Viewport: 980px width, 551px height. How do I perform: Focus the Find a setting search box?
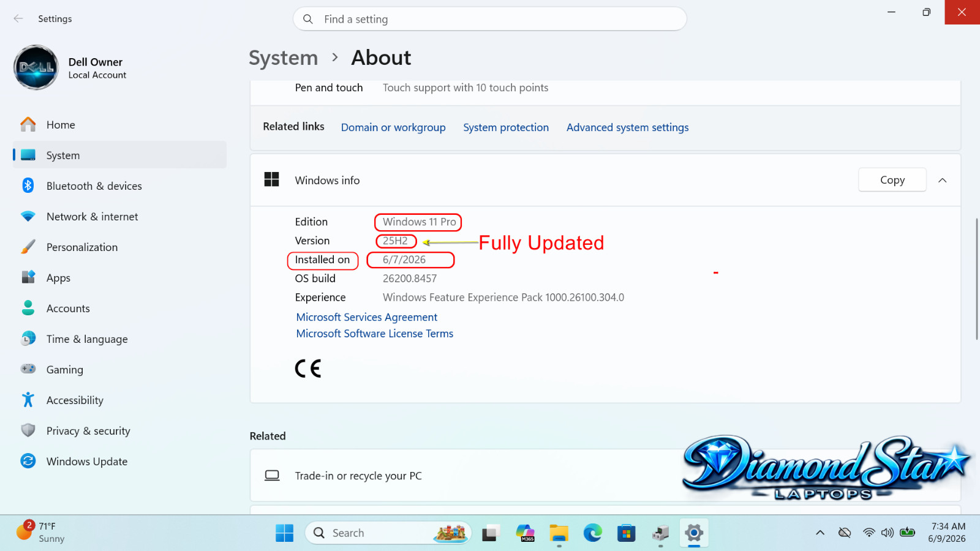[490, 19]
